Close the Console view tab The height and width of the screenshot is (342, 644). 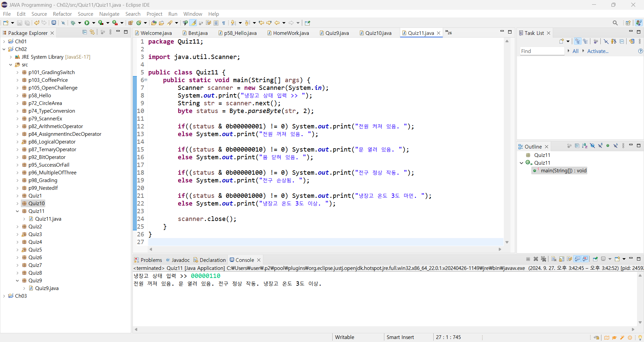point(259,260)
